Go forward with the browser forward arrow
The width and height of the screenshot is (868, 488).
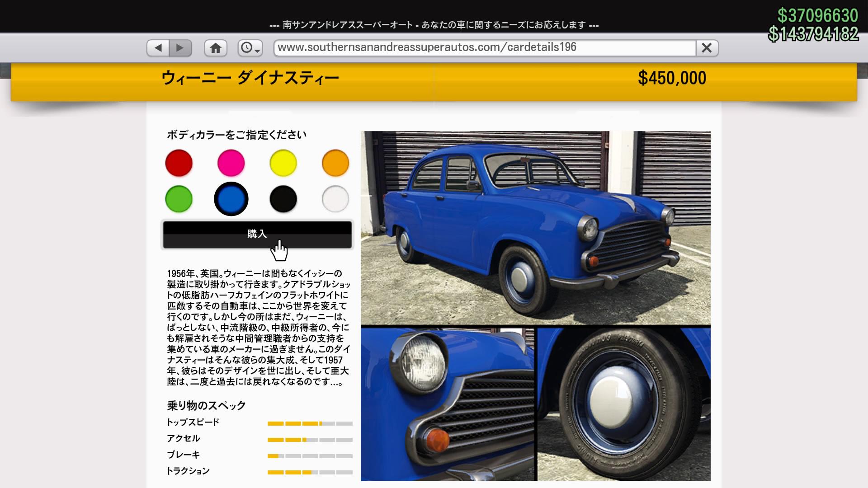180,48
